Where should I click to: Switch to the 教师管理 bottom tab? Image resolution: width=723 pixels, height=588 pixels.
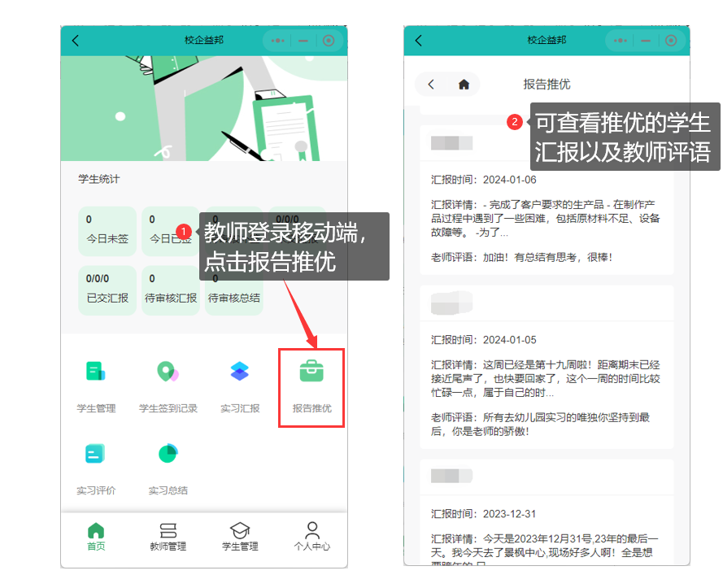(168, 537)
